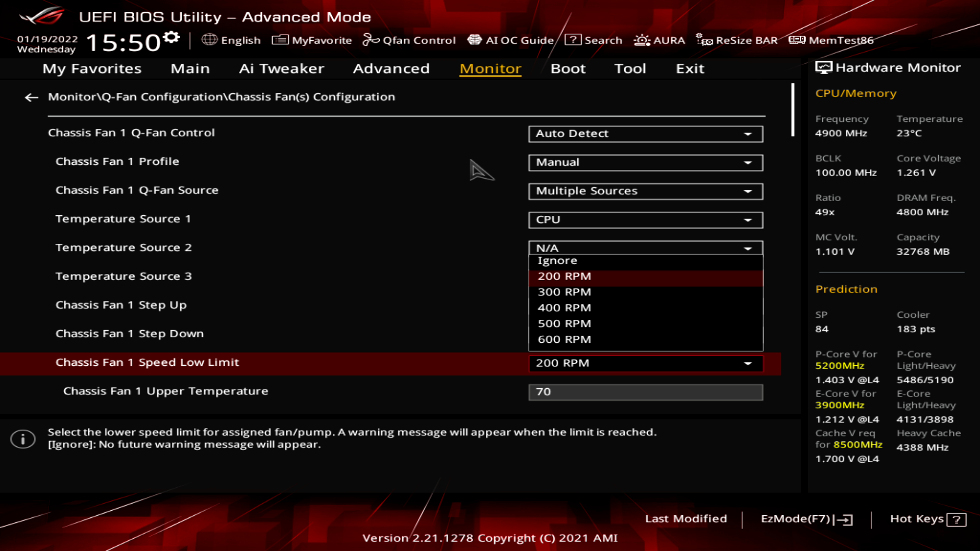
Task: Click the 15:50 clock display
Action: coord(123,42)
